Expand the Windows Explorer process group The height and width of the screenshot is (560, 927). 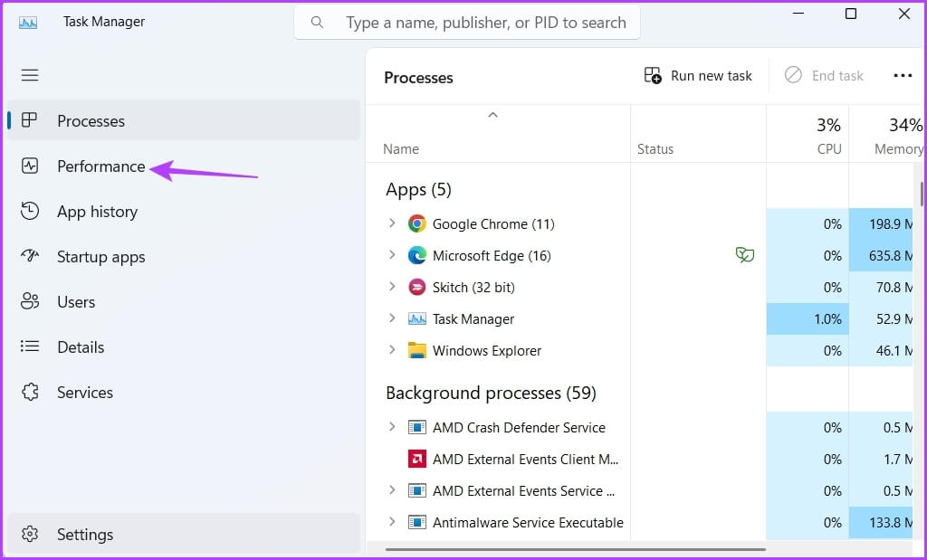[391, 350]
